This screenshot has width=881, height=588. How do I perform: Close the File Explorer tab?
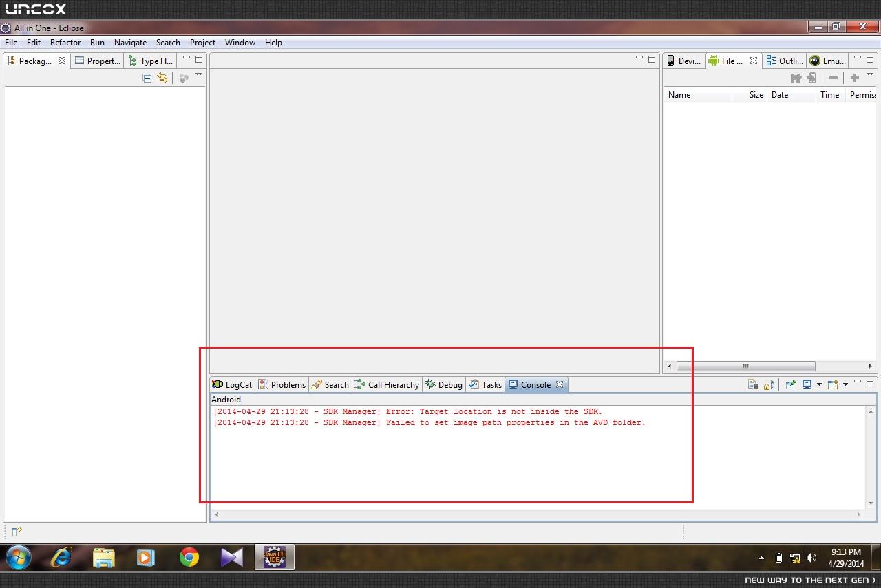pyautogui.click(x=754, y=61)
